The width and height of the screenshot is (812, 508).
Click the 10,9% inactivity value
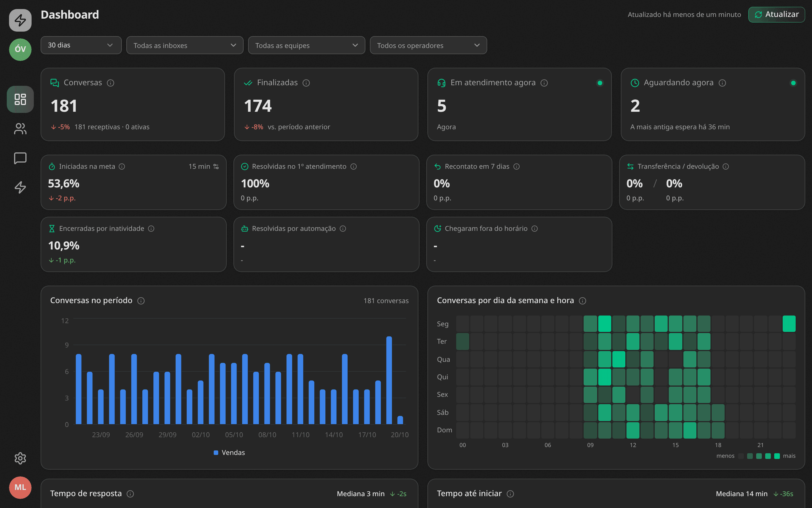pos(64,246)
